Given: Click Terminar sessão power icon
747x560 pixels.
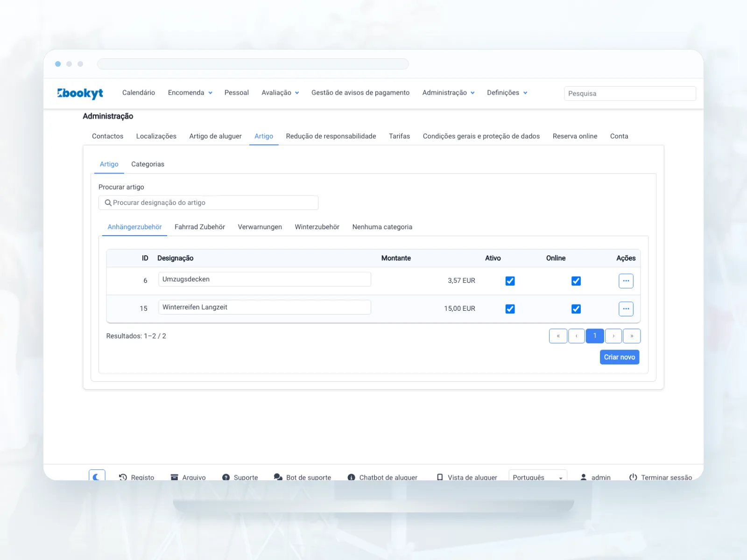Looking at the screenshot, I should pyautogui.click(x=633, y=477).
